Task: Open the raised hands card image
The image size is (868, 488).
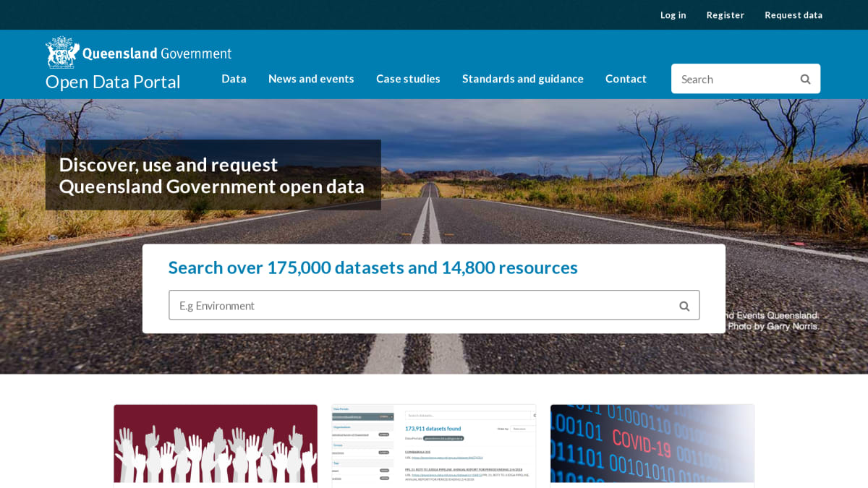Action: point(216,443)
